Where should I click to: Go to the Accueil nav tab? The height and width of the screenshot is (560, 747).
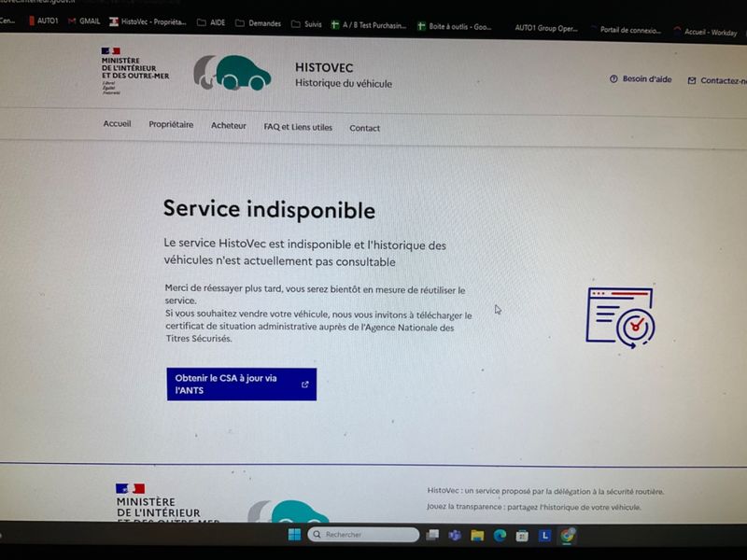(x=117, y=124)
